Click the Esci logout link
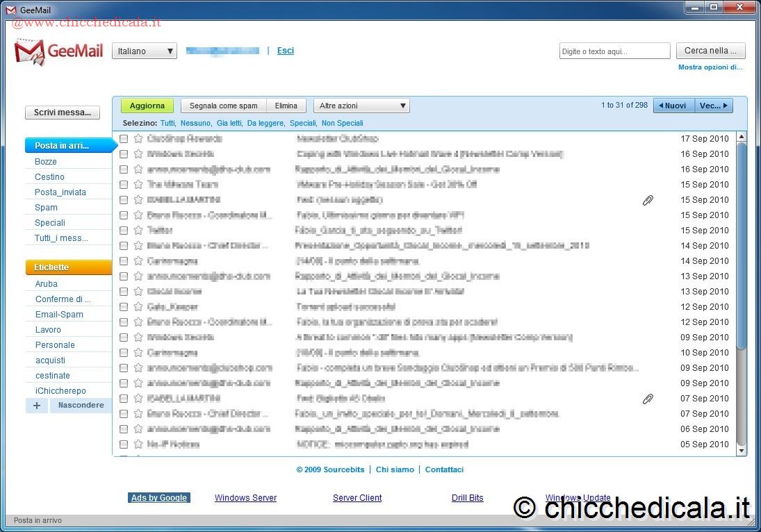 click(x=285, y=51)
